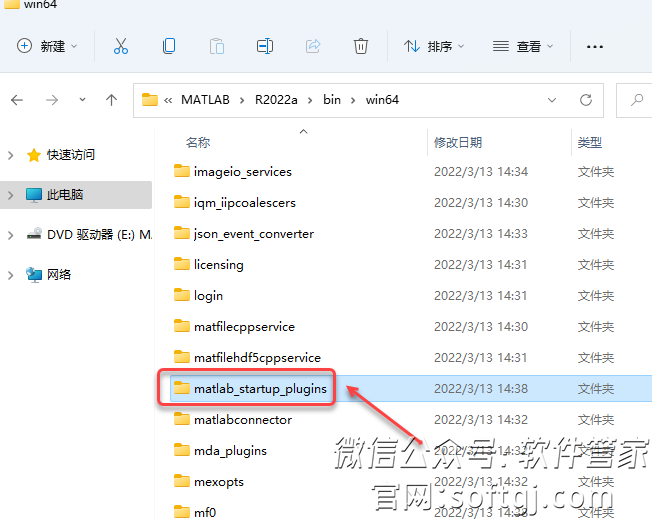Click the Delete trash can icon
Screen dimensions: 652x519
coord(361,46)
